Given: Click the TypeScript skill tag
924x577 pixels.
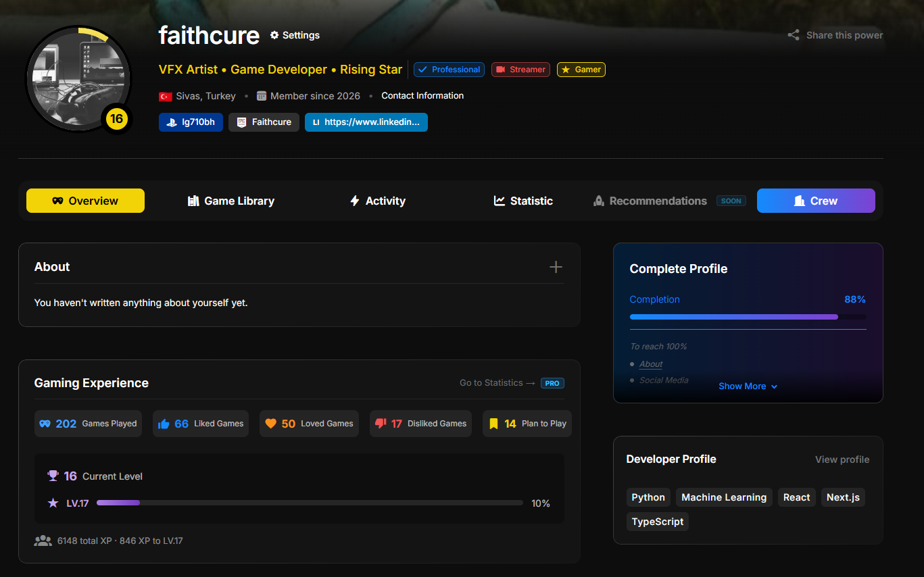Looking at the screenshot, I should click(658, 522).
